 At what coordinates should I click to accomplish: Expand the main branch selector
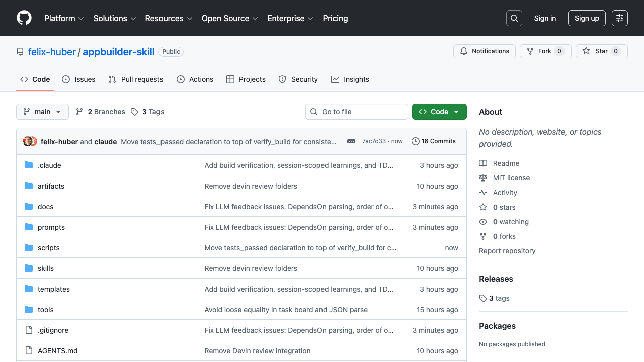[42, 111]
